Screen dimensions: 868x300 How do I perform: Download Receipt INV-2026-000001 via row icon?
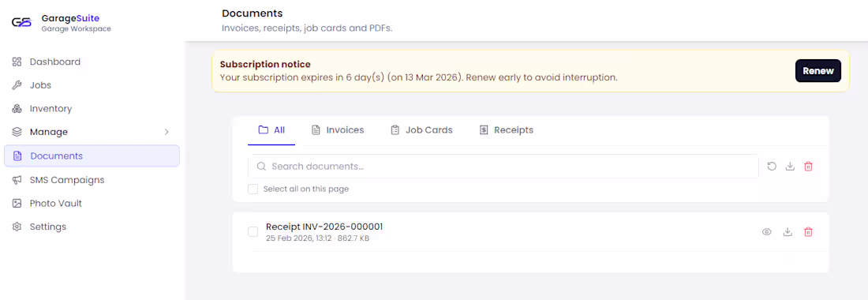788,232
